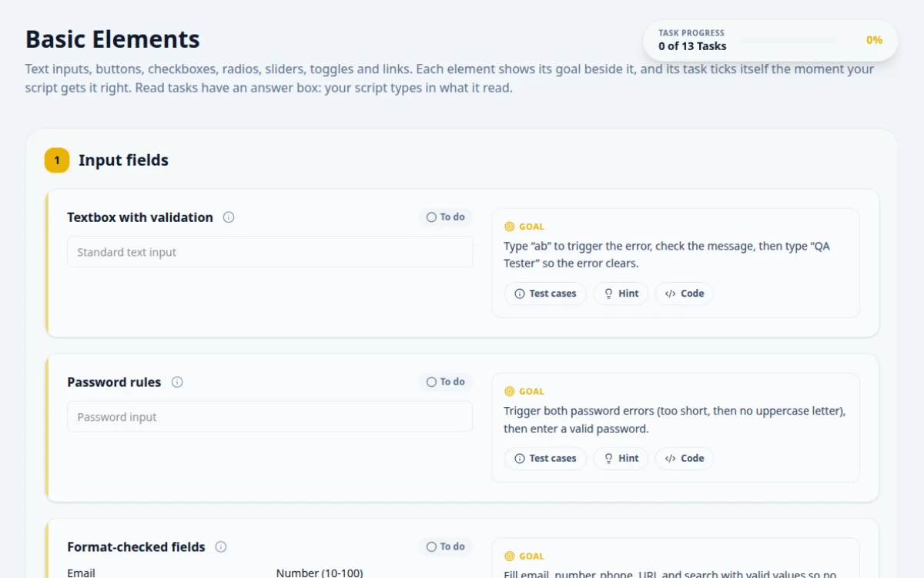The width and height of the screenshot is (924, 578).
Task: Click info icon beside Textbox with validation
Action: [229, 217]
